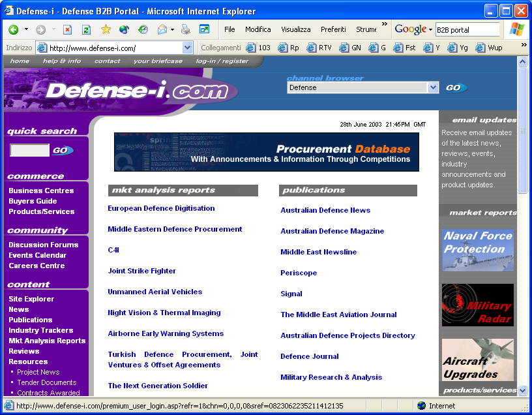Open the Rp links bar shortcut
The height and width of the screenshot is (415, 532).
(x=289, y=48)
